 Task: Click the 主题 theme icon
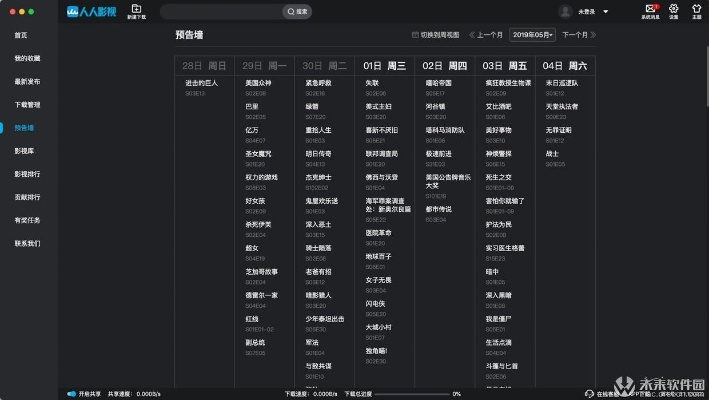click(x=696, y=9)
